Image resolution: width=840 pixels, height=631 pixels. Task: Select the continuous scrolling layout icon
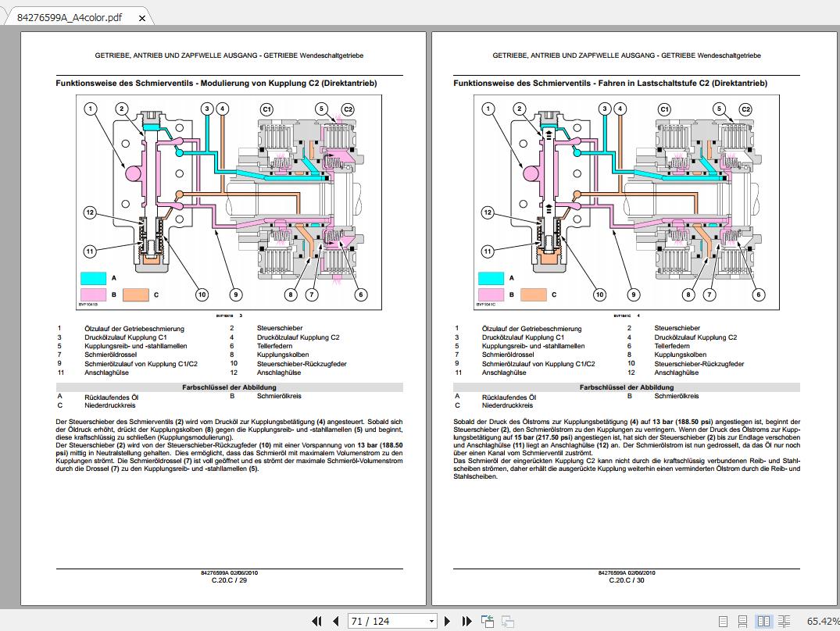click(743, 620)
